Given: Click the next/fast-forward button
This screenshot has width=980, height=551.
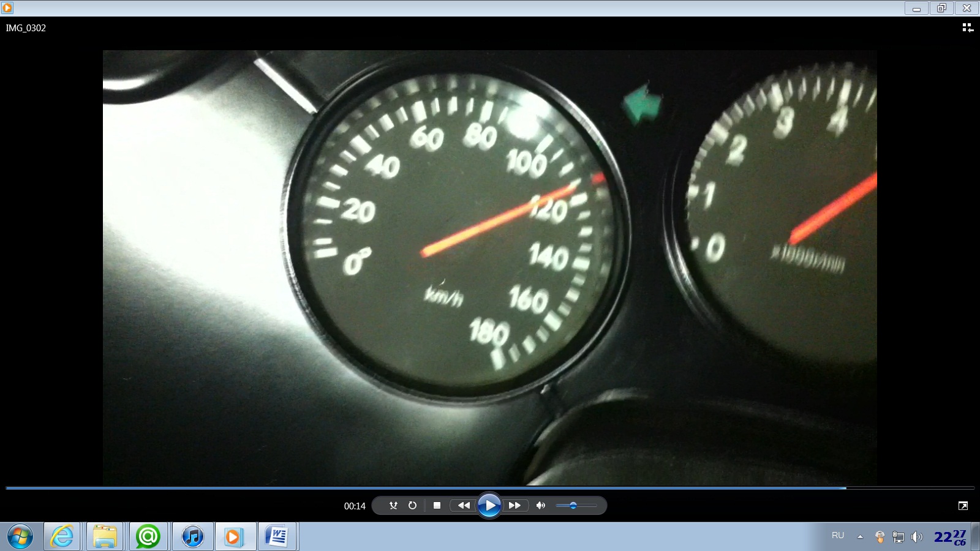Looking at the screenshot, I should [514, 506].
